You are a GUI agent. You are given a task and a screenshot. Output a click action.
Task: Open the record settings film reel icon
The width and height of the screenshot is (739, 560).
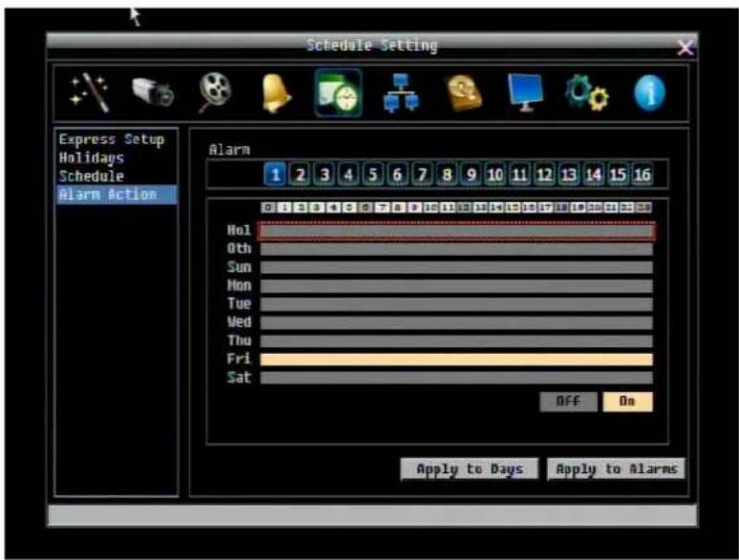[215, 93]
